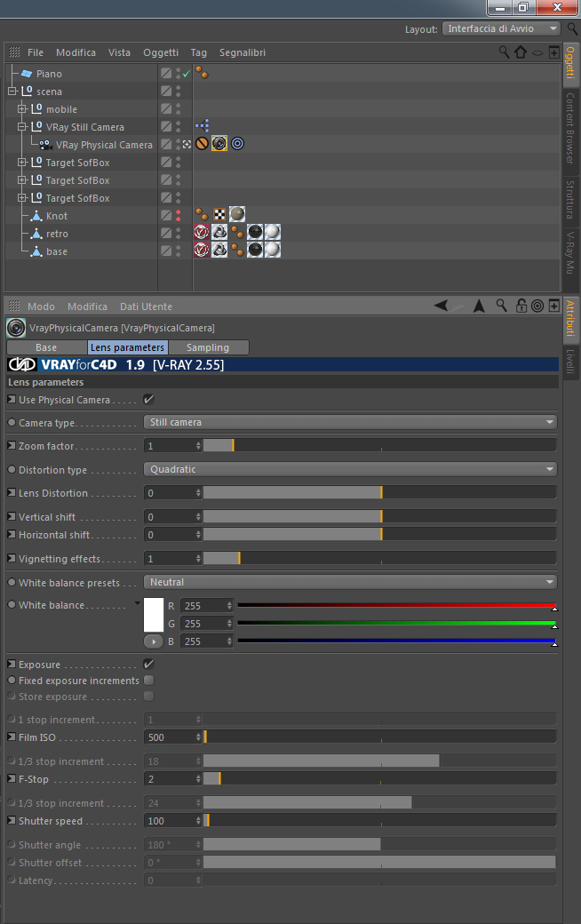This screenshot has height=924, width=581.
Task: Click the VrayPhysicalCamera object icon in the Attributes header
Action: (x=16, y=328)
